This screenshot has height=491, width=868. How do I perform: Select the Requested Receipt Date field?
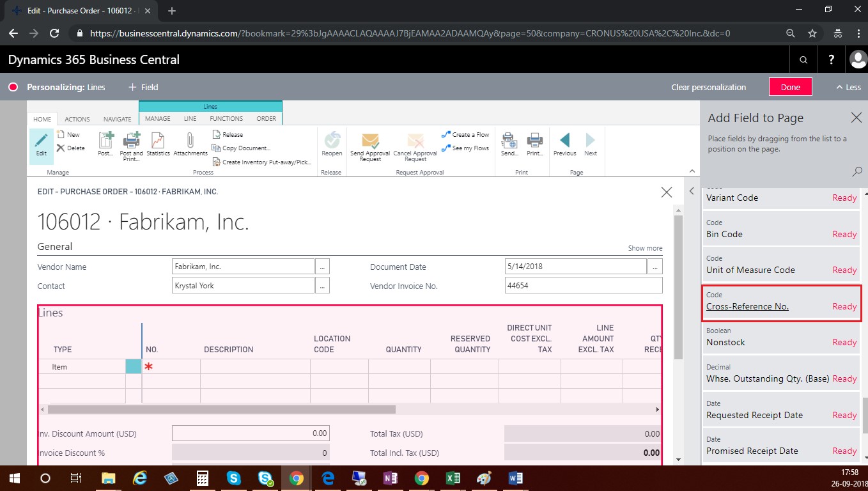click(x=782, y=410)
